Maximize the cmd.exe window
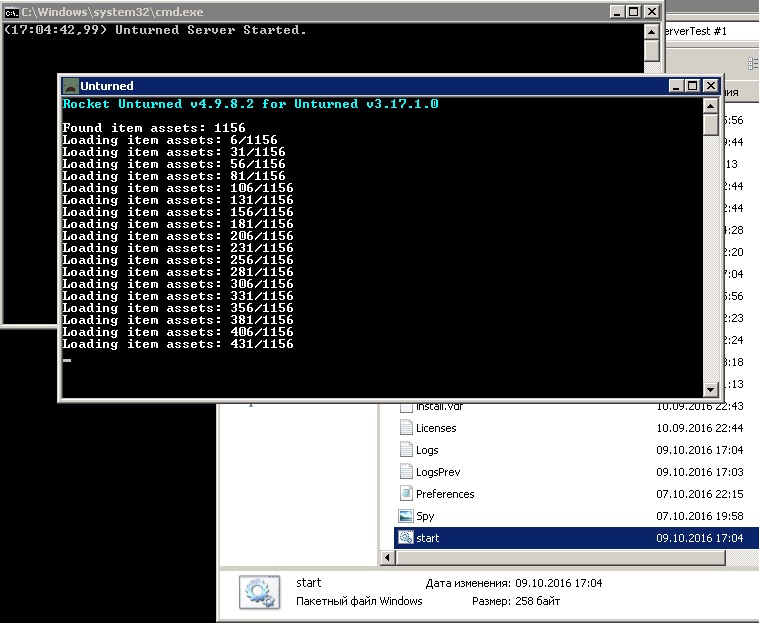759x623 pixels. click(x=633, y=12)
